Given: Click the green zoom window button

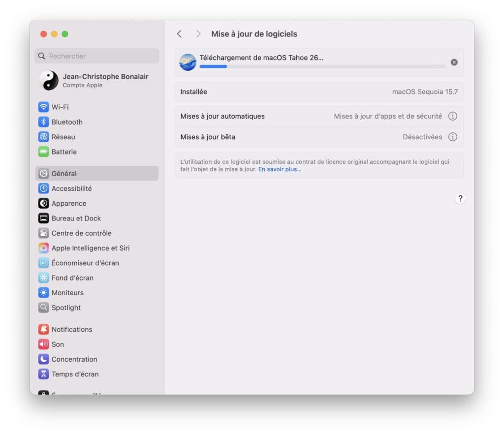Looking at the screenshot, I should tap(65, 34).
